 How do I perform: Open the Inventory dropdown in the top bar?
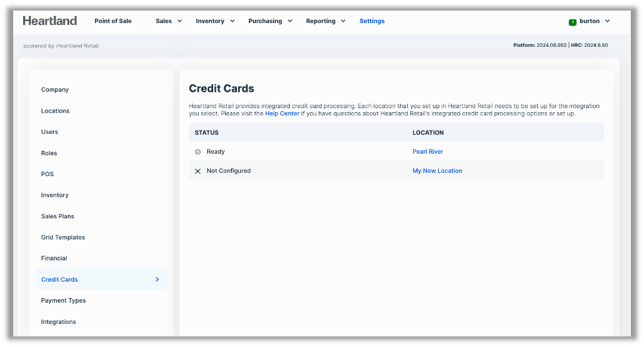215,21
